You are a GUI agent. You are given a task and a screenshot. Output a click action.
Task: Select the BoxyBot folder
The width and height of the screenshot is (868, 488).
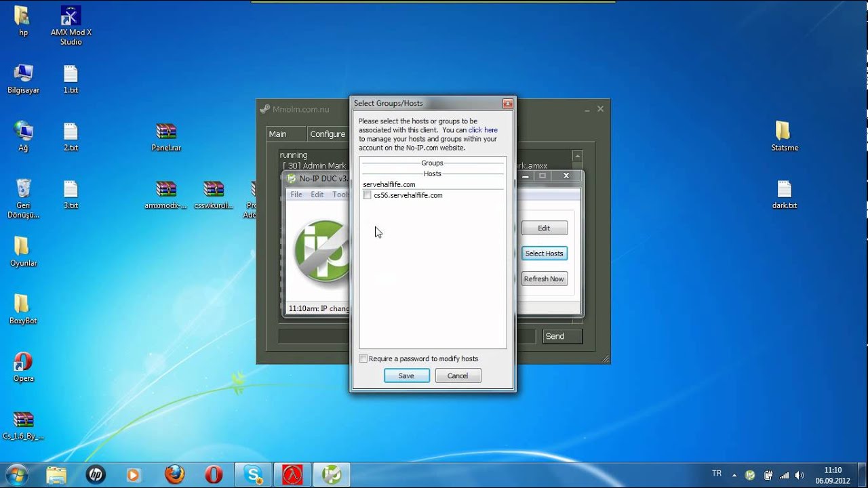[x=23, y=309]
